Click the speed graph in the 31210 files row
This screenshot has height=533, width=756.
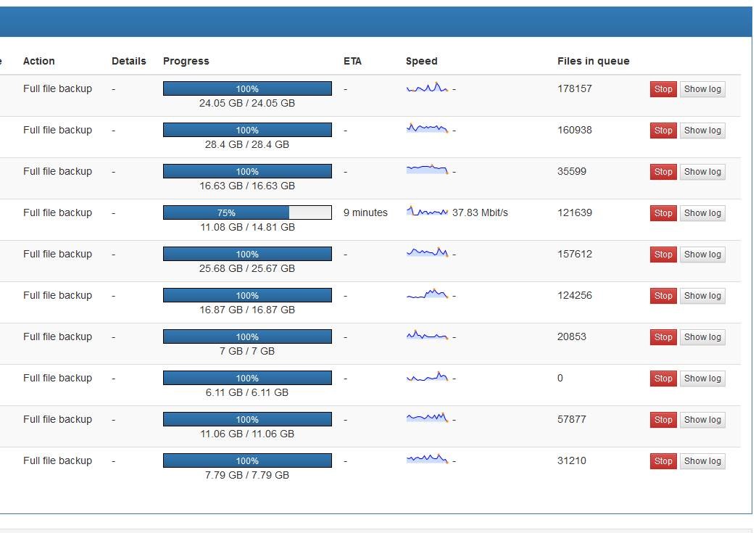[x=427, y=459]
